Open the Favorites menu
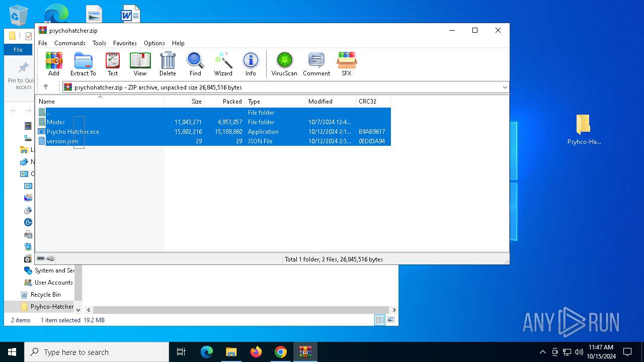644x362 pixels. 125,43
